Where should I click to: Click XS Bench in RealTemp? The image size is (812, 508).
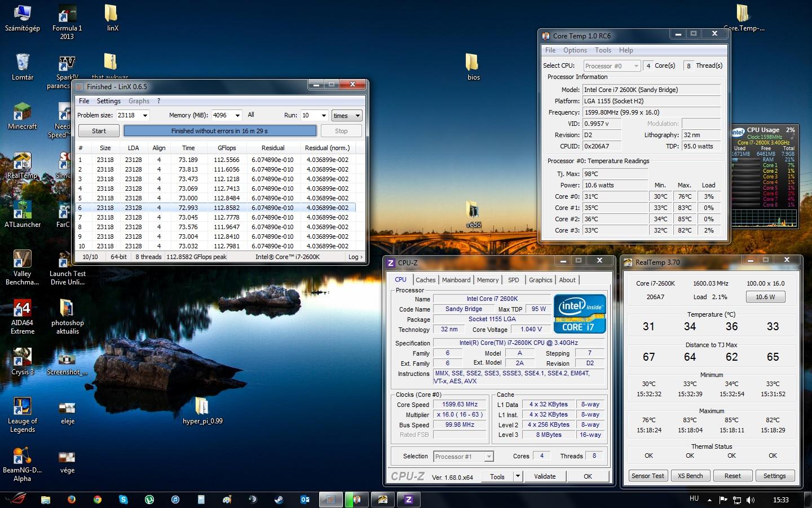coord(690,476)
